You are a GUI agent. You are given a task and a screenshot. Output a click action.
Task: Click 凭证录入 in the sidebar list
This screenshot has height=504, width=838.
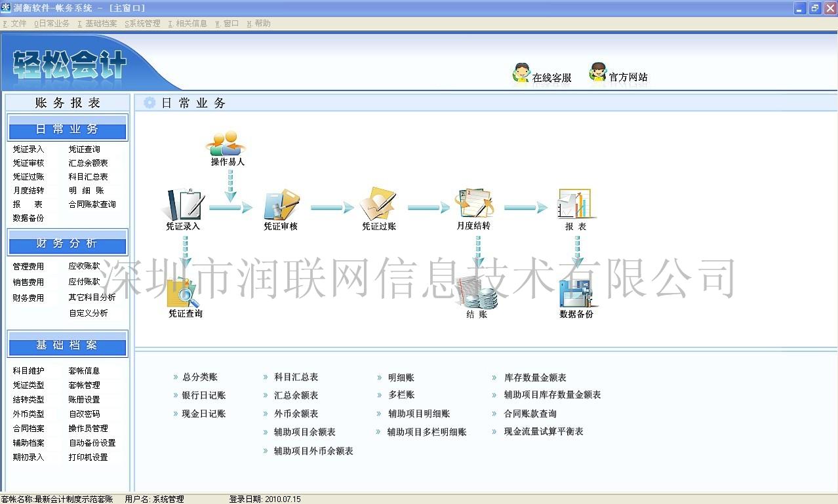(28, 149)
